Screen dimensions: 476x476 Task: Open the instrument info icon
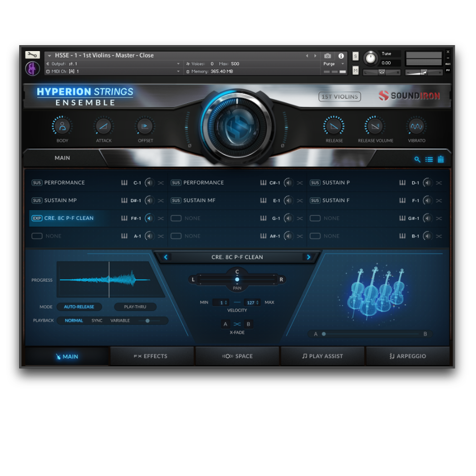pyautogui.click(x=341, y=56)
